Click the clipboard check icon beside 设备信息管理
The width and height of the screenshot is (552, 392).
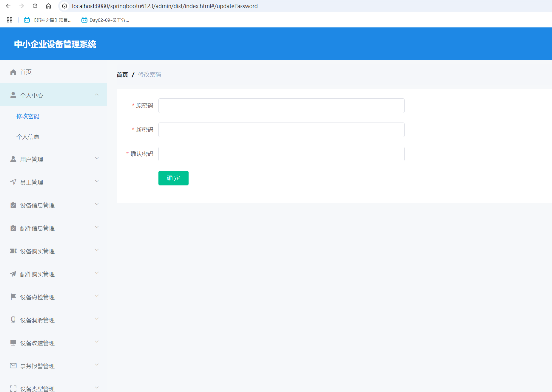(13, 205)
